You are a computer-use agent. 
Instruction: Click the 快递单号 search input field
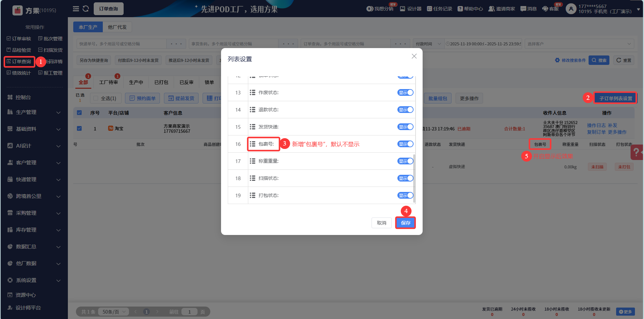[x=122, y=44]
